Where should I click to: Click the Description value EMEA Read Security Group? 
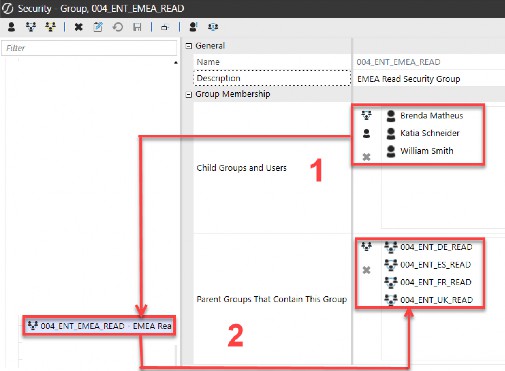point(409,79)
